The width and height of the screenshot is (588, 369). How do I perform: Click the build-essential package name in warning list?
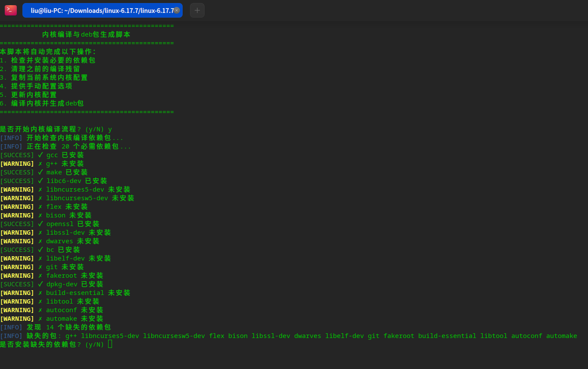(75, 293)
